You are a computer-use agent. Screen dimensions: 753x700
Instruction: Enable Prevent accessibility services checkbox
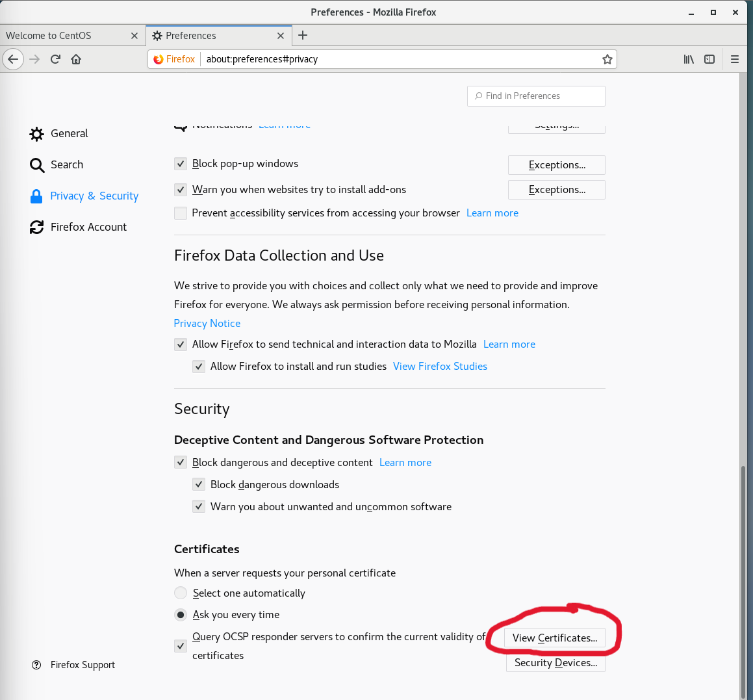point(181,213)
